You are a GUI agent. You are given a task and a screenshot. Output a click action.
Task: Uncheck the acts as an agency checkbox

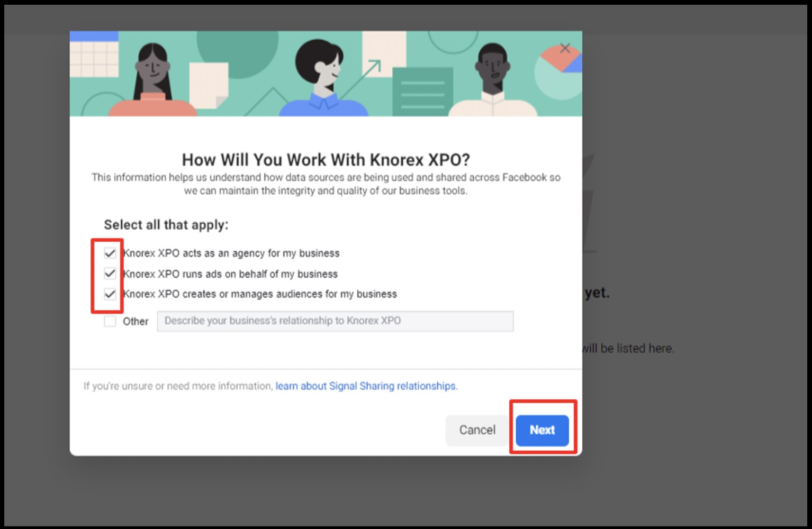click(110, 253)
